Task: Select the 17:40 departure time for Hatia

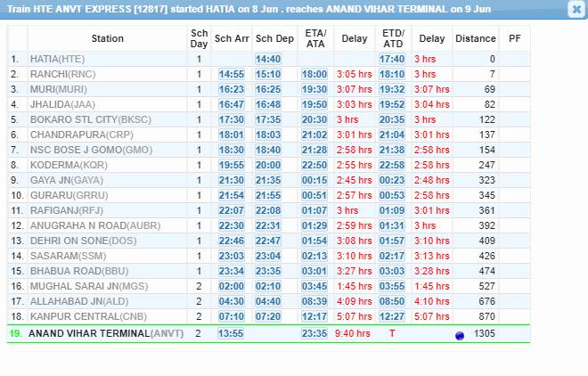Action: pyautogui.click(x=392, y=59)
